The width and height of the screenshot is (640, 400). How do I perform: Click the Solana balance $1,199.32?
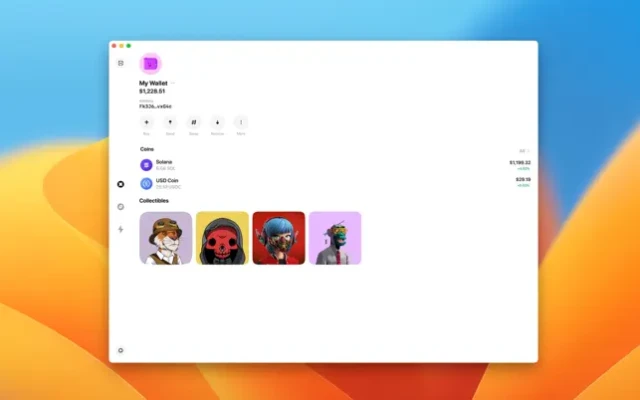520,162
